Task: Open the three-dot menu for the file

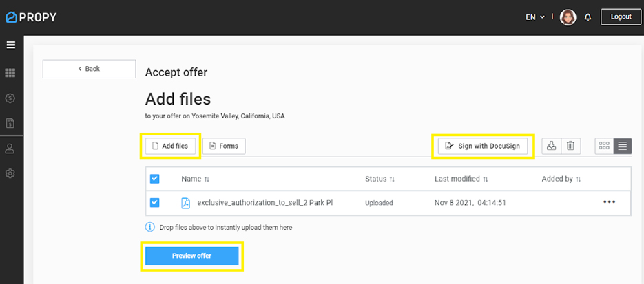Action: click(609, 202)
